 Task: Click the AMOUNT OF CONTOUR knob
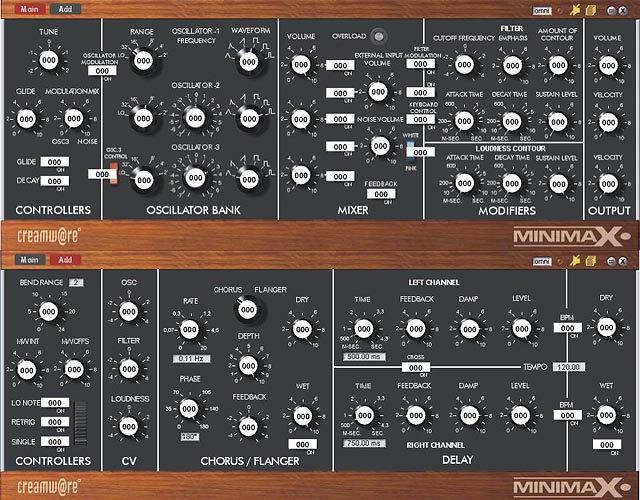(x=558, y=65)
